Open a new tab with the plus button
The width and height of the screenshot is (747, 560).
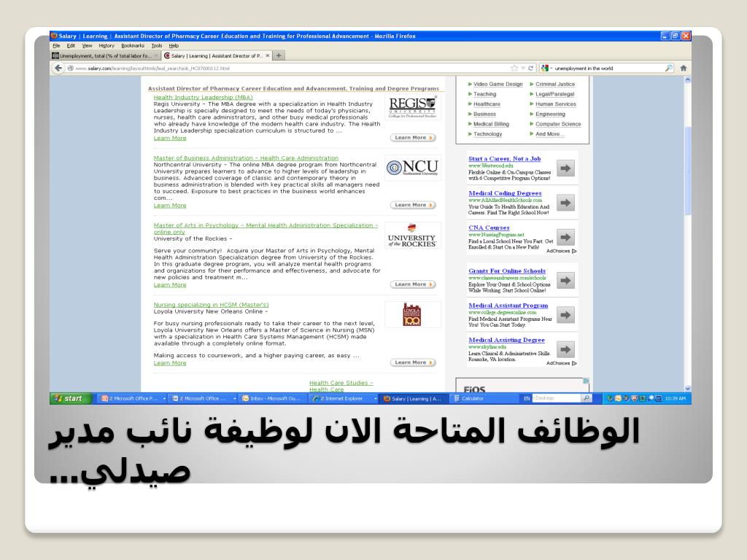click(x=279, y=55)
